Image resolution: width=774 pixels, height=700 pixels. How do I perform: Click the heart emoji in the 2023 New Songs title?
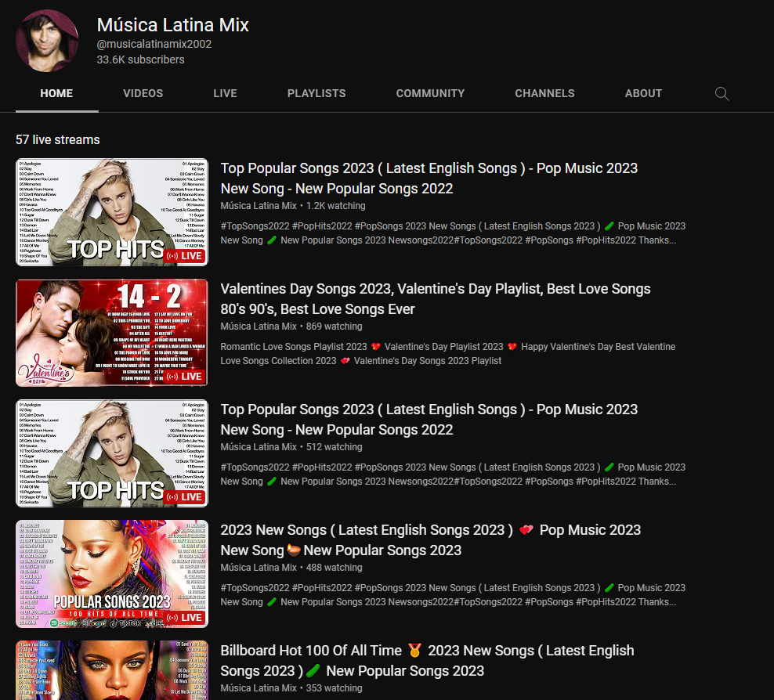[x=526, y=530]
